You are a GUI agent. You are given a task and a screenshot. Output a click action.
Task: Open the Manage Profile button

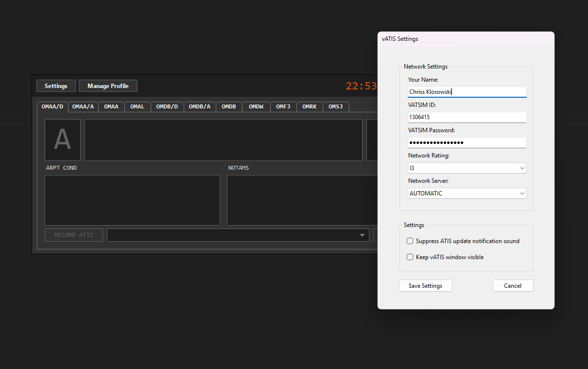click(x=108, y=86)
